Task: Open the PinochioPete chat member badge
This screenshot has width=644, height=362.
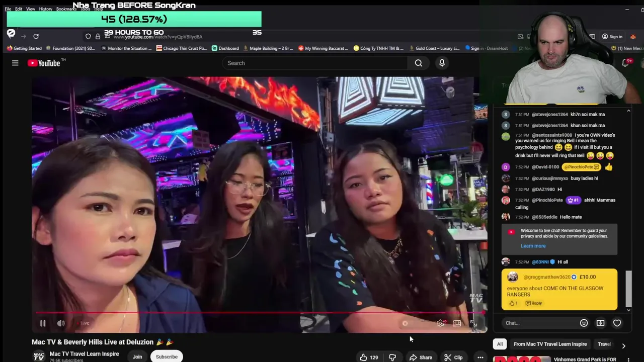Action: tap(573, 200)
